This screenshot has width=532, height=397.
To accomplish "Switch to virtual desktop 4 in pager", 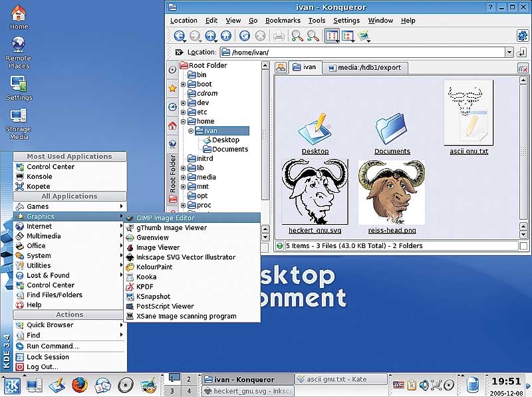I will click(x=189, y=391).
